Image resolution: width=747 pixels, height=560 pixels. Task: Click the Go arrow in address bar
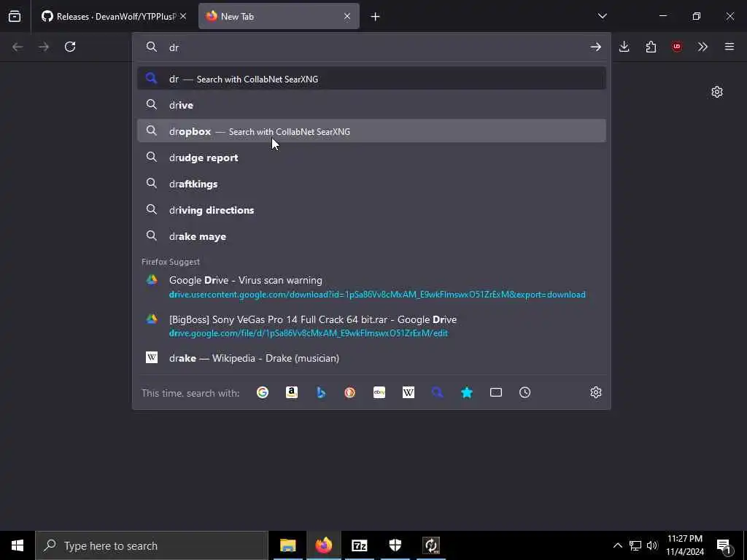point(595,47)
